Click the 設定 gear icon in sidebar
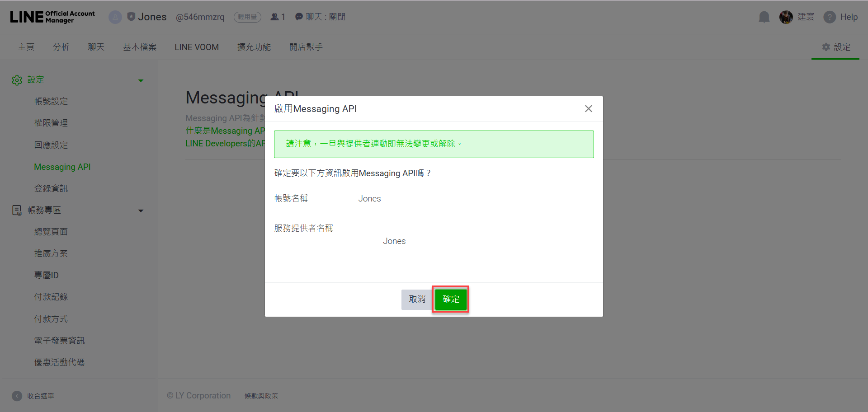Screen dimensions: 868x412 click(x=17, y=80)
